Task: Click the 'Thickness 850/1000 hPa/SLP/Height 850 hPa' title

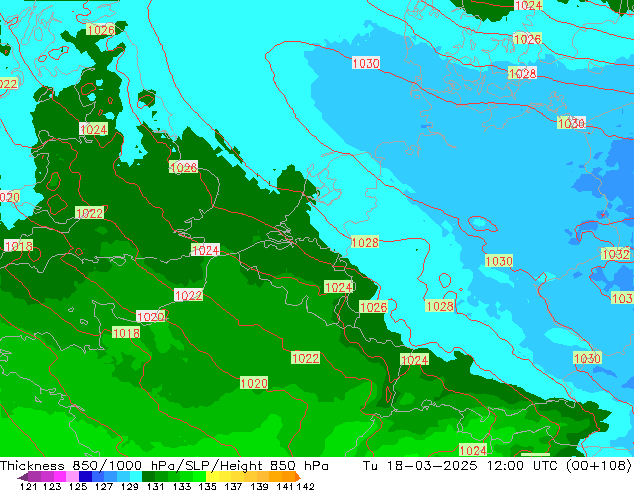Action: click(x=164, y=465)
